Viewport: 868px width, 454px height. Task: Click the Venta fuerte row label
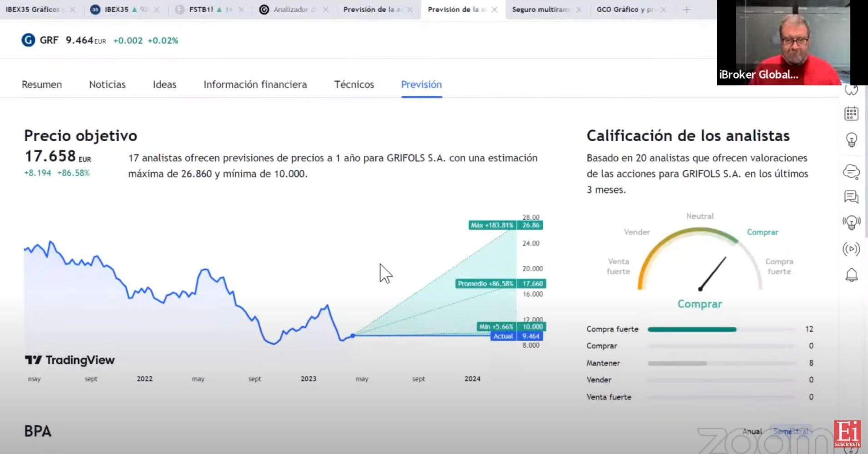(x=609, y=397)
